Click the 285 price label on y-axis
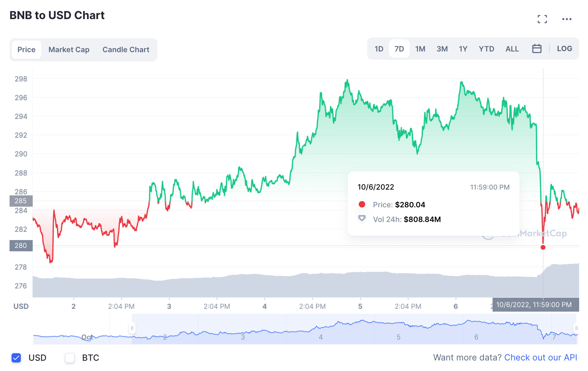 pos(21,201)
